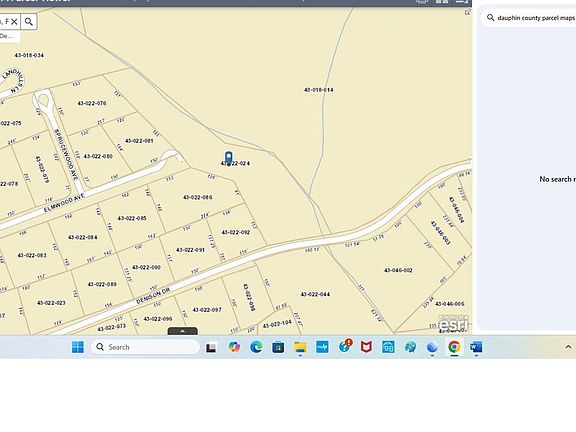Click parcel label 43-018-034
The width and height of the screenshot is (576, 432).
(29, 55)
